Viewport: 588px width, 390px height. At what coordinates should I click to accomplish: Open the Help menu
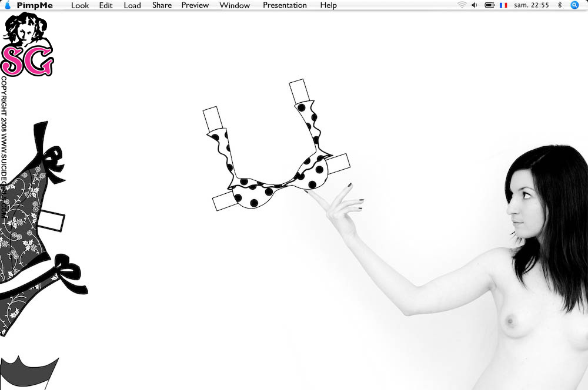(329, 5)
